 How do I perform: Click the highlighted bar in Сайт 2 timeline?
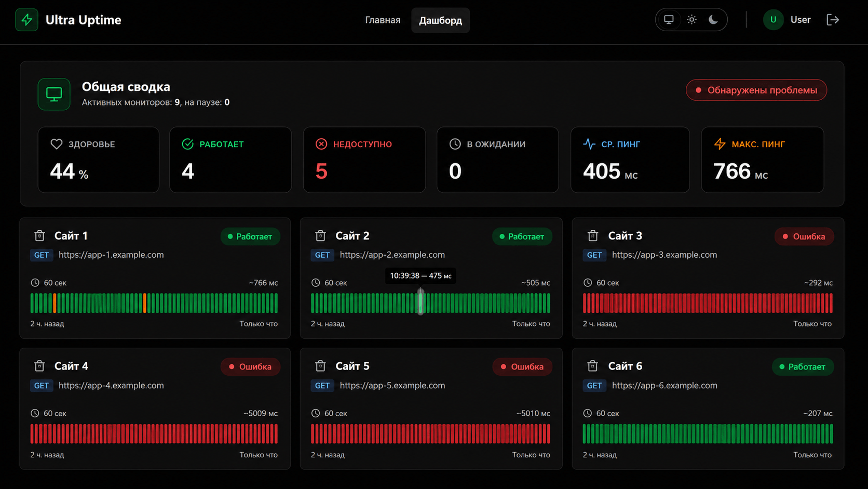click(x=421, y=302)
